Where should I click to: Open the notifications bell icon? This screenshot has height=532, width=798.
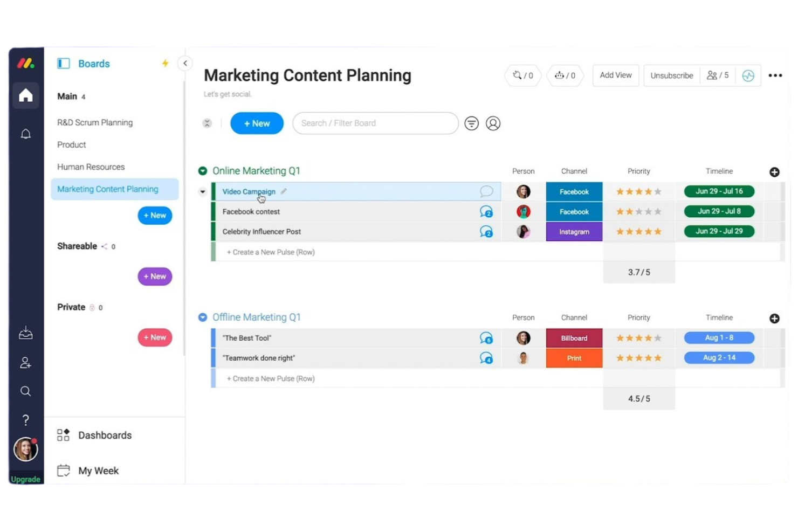pyautogui.click(x=25, y=134)
